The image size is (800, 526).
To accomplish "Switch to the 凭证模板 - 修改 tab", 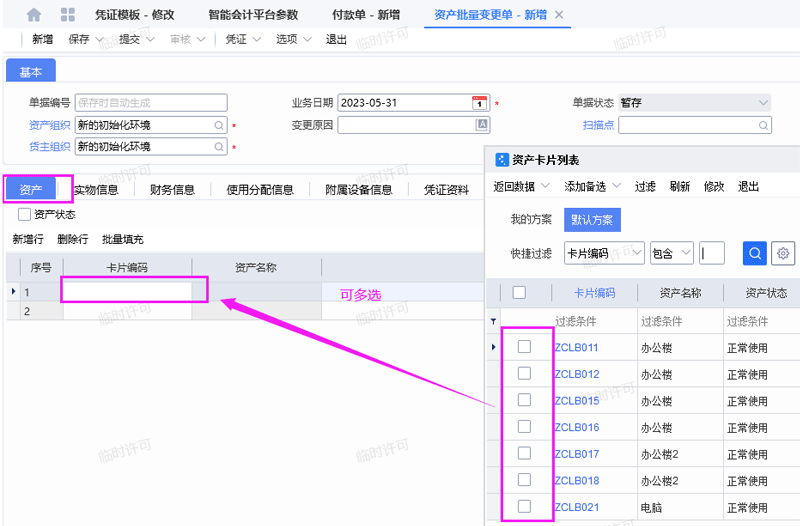I will (135, 15).
